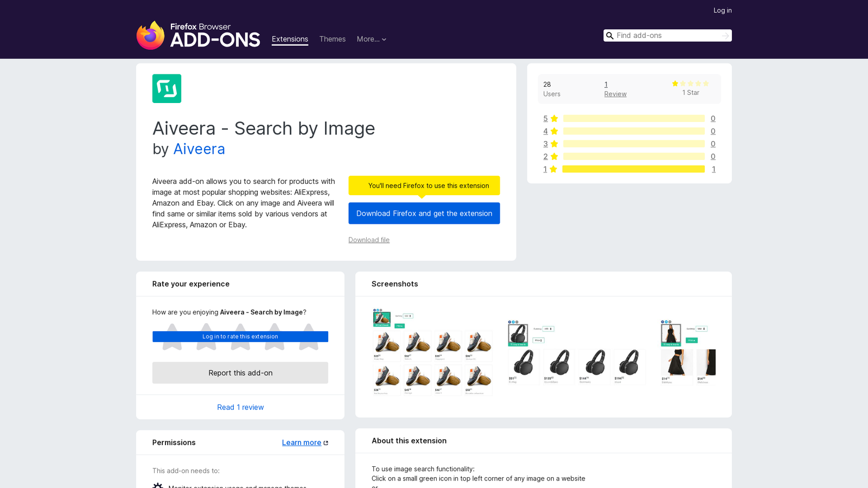Click the 3-star review count 0
Viewport: 868px width, 488px height.
pos(713,144)
